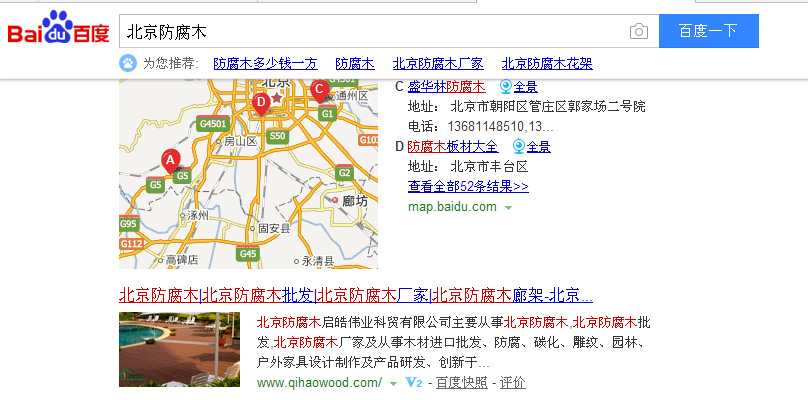Open suggestion 北京防腐木厂家
Screen dimensions: 808x400
click(438, 64)
